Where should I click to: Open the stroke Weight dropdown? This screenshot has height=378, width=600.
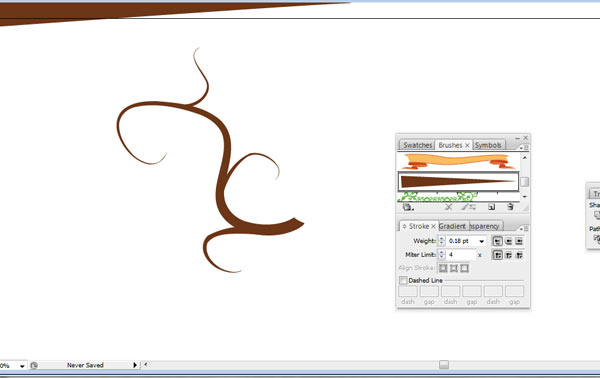click(x=481, y=241)
